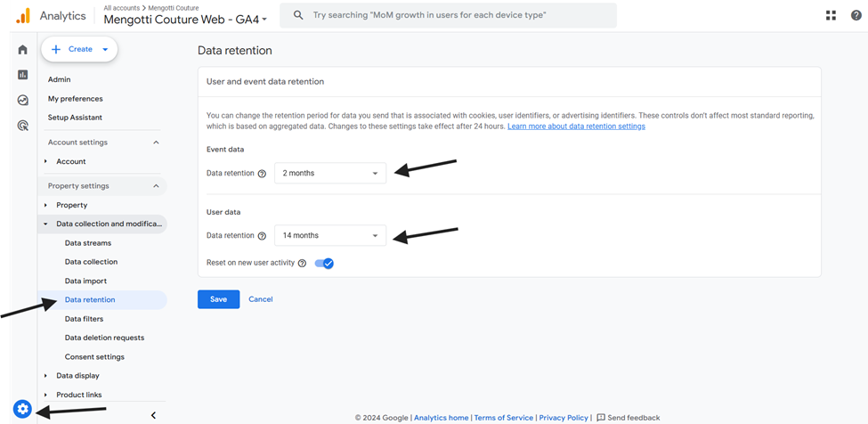Select Data streams in the sidebar

pos(88,243)
